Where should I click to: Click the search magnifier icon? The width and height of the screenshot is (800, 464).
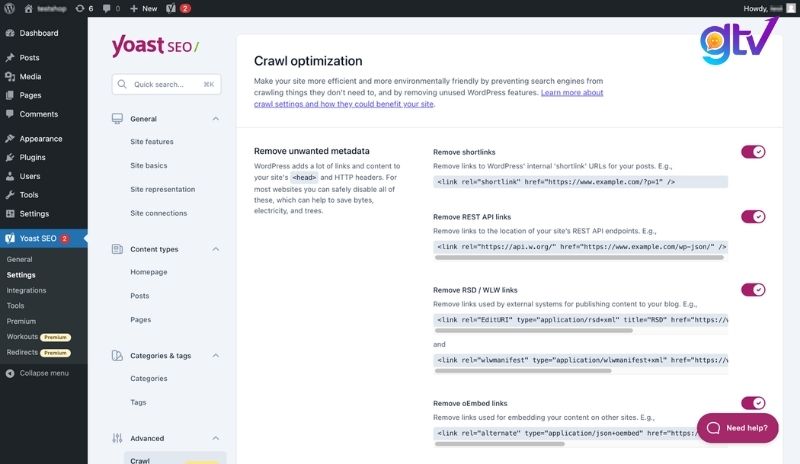click(x=122, y=84)
